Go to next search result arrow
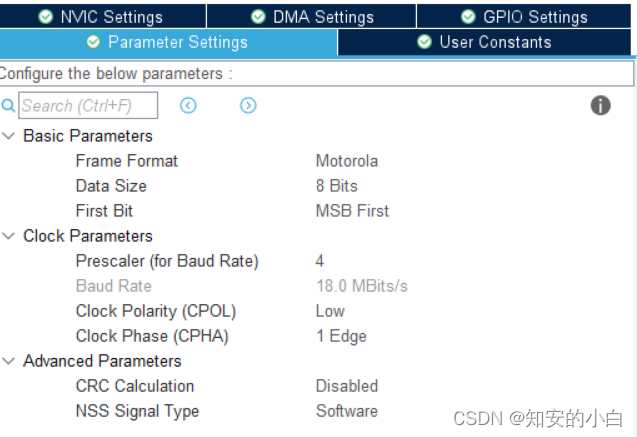The height and width of the screenshot is (437, 637). [x=248, y=106]
